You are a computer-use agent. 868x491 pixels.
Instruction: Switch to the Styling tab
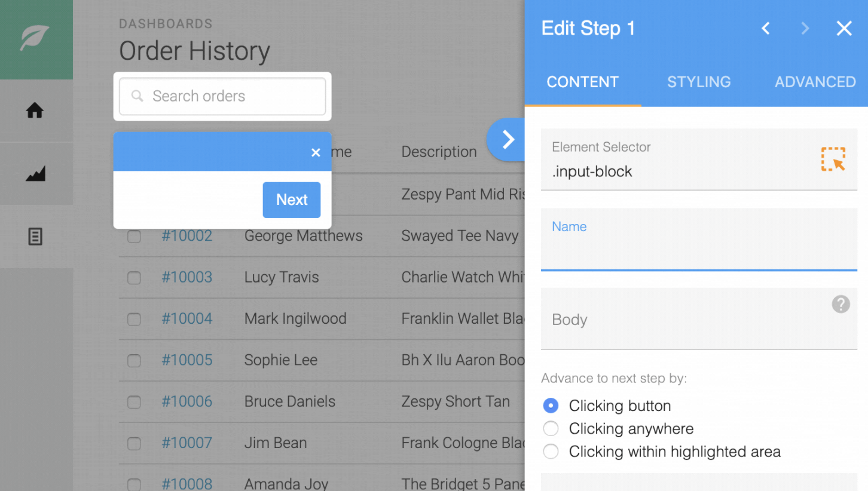point(699,82)
